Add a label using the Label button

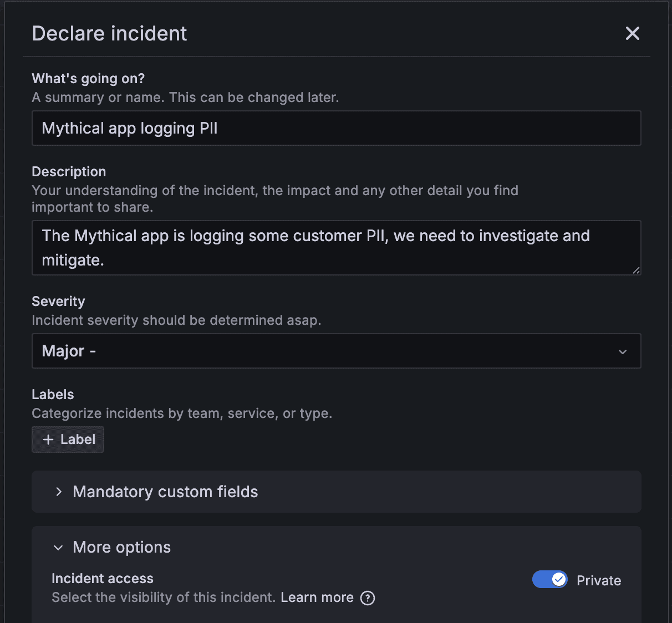[x=68, y=439]
